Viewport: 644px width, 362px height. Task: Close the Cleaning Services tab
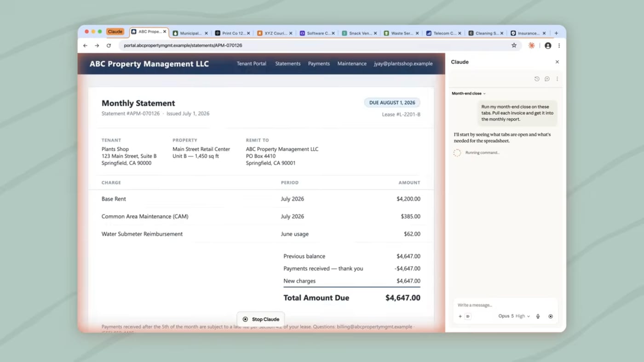502,33
